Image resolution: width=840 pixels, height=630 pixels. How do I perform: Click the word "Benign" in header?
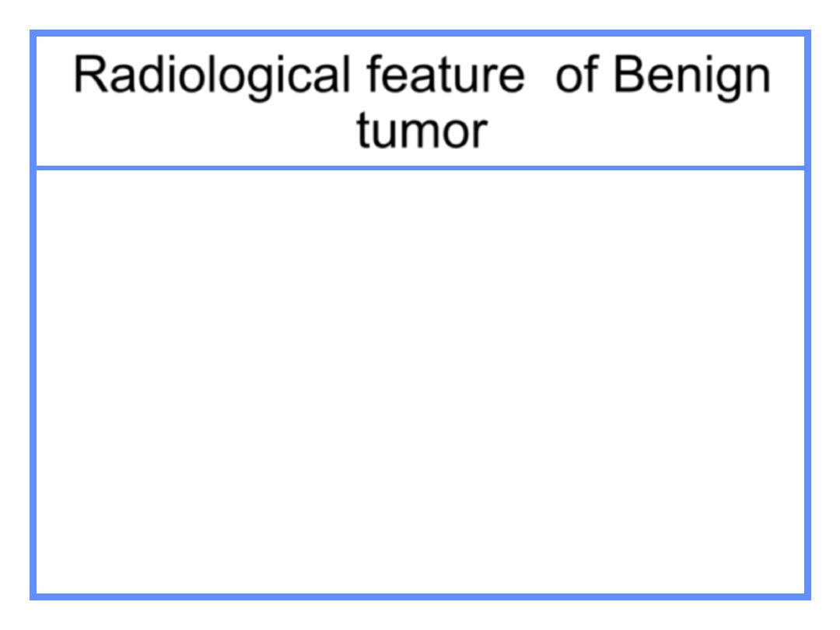click(x=691, y=76)
